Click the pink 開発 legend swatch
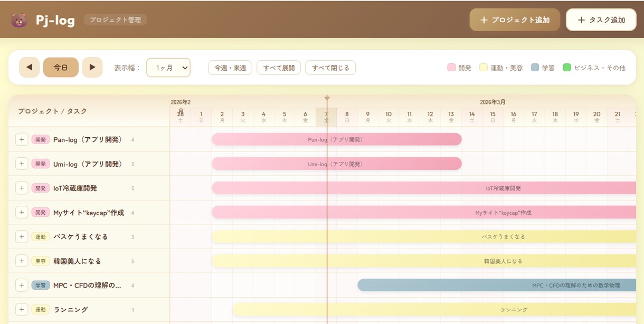 point(451,68)
